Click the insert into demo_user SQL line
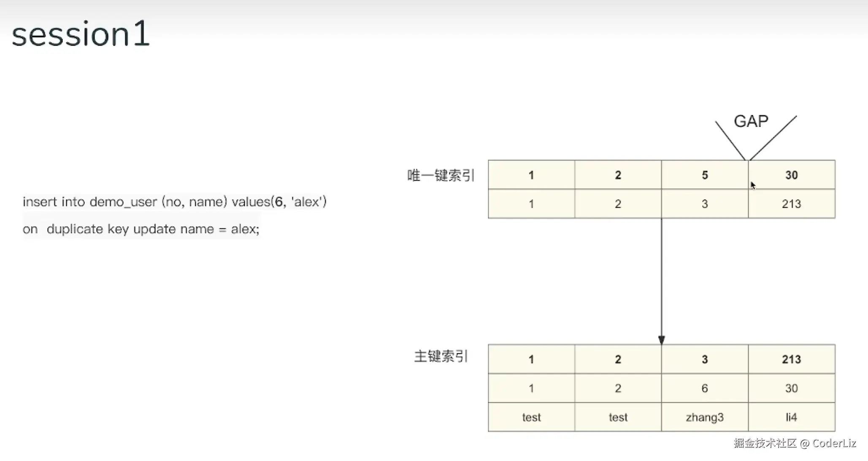Screen dimensions: 868x461 [x=174, y=202]
